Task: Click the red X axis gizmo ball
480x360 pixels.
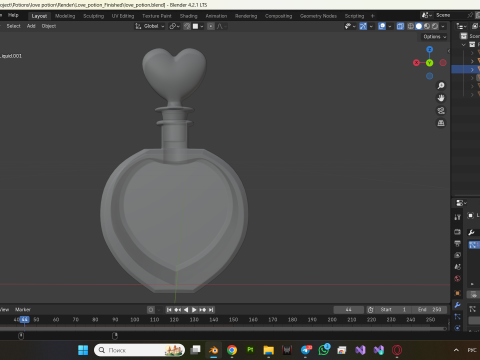Action: tap(416, 63)
